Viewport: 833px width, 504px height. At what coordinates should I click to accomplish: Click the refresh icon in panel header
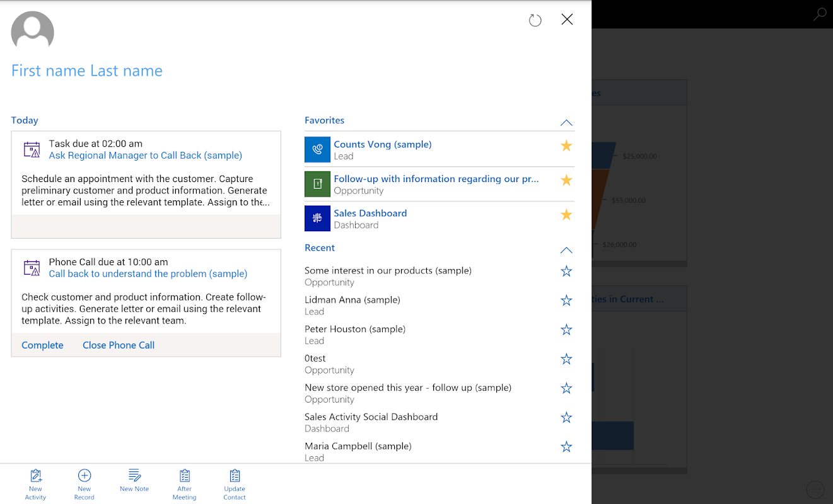coord(535,20)
